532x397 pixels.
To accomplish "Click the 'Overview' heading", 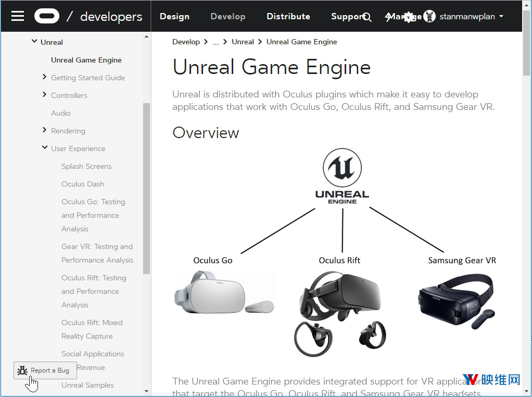I will (206, 133).
